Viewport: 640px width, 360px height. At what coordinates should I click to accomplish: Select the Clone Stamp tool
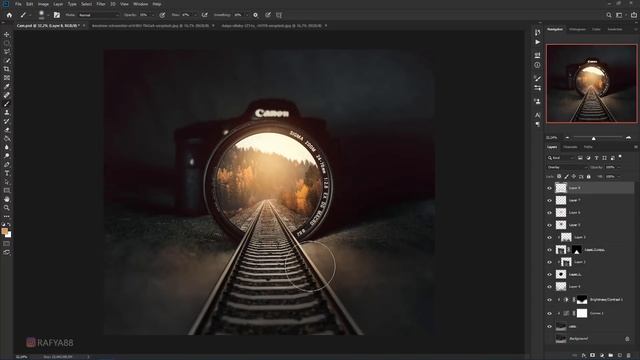click(7, 112)
